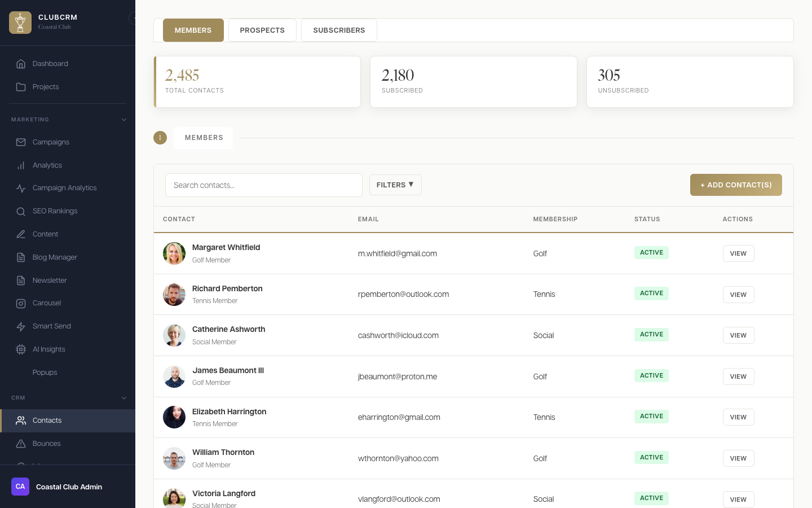The image size is (812, 508).
Task: Switch to the Subscribers tab
Action: [x=339, y=30]
